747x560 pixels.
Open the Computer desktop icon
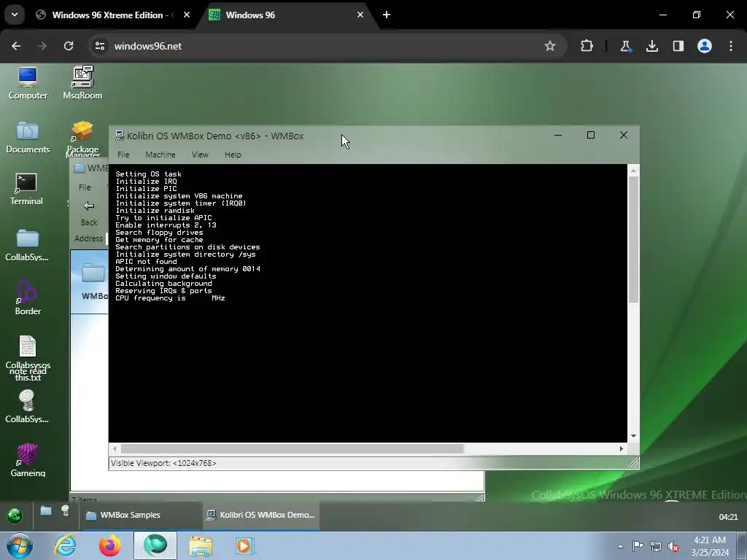click(x=28, y=83)
